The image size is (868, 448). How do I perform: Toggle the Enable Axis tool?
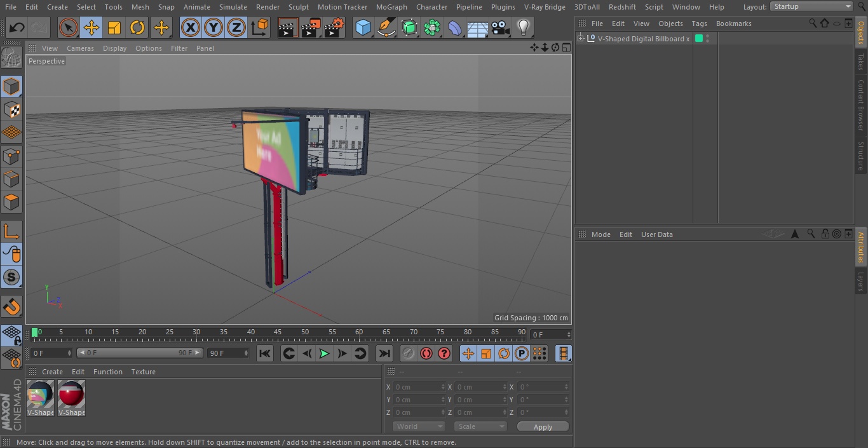pos(11,231)
